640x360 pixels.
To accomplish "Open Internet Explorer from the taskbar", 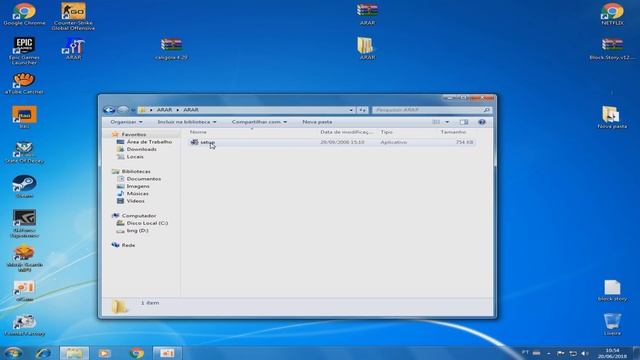I will pyautogui.click(x=43, y=353).
